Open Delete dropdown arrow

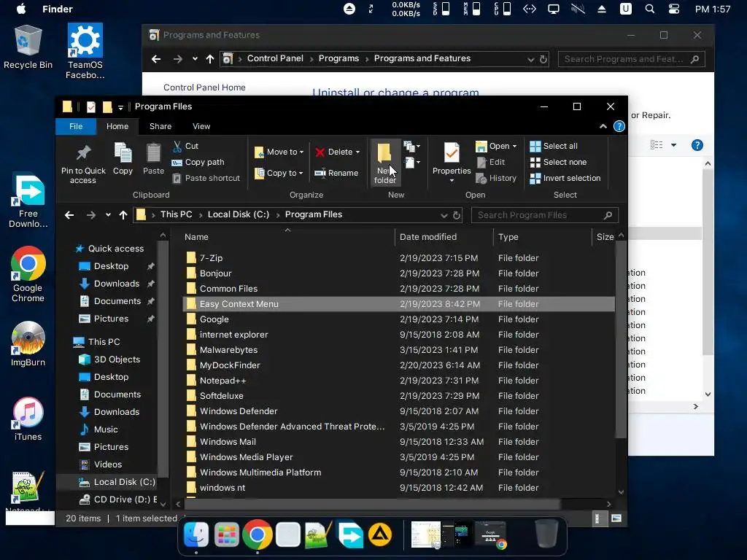(x=357, y=152)
